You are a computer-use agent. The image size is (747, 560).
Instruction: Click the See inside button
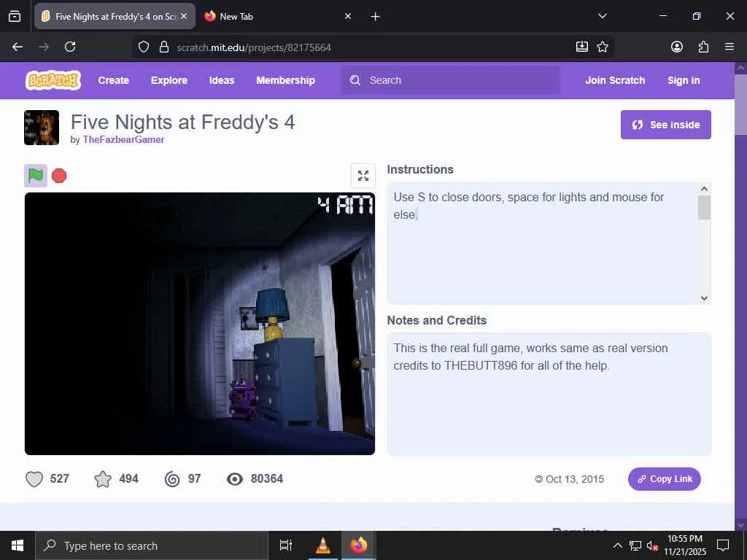[665, 125]
